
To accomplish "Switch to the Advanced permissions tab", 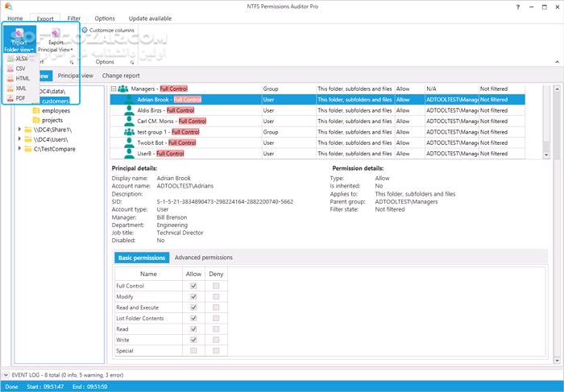I will point(203,258).
